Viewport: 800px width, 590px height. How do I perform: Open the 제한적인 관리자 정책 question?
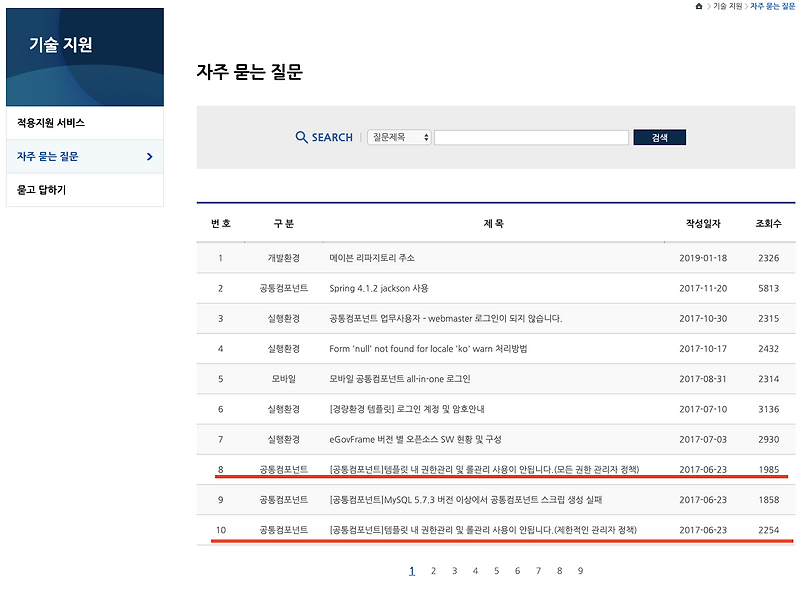(483, 530)
